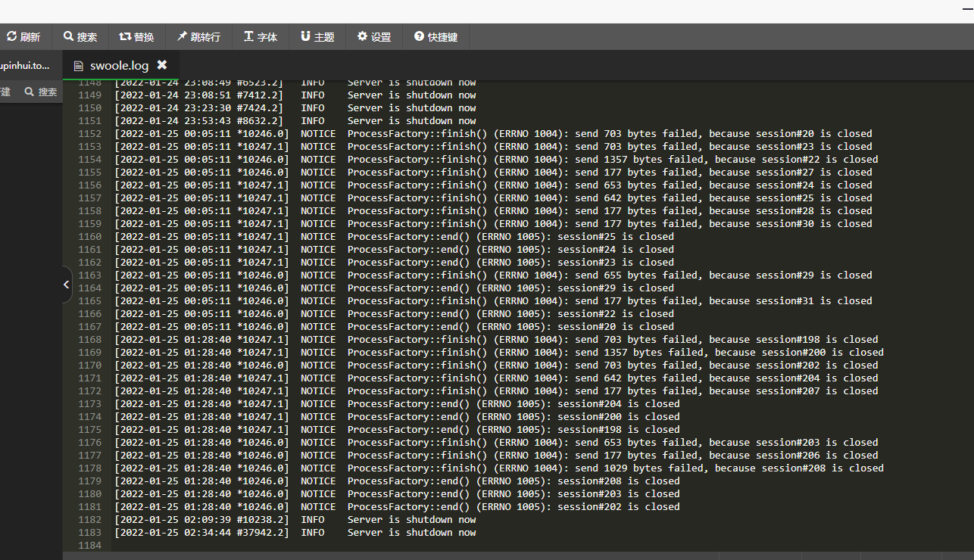
Task: Click the file icon on swoole.log tab
Action: click(78, 66)
